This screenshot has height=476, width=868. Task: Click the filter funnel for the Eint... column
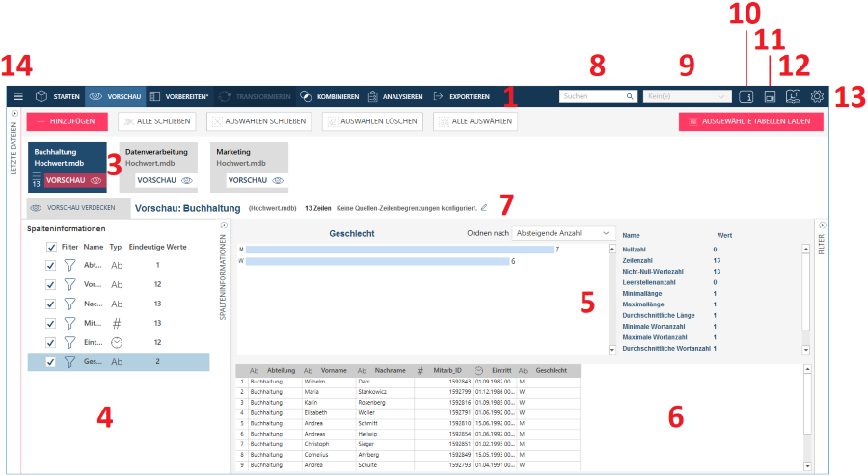click(x=69, y=342)
